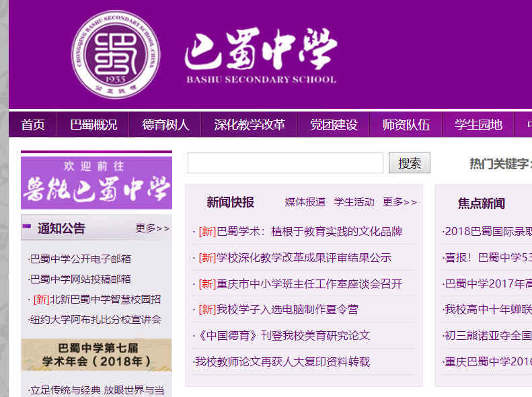Click the 热门关键字 label
The image size is (532, 397).
[x=500, y=164]
